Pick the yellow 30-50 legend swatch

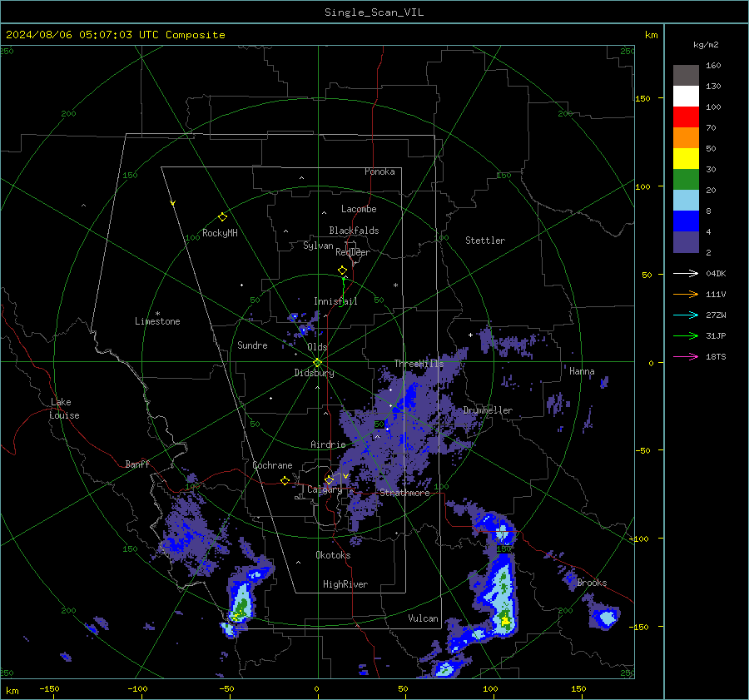(x=686, y=159)
